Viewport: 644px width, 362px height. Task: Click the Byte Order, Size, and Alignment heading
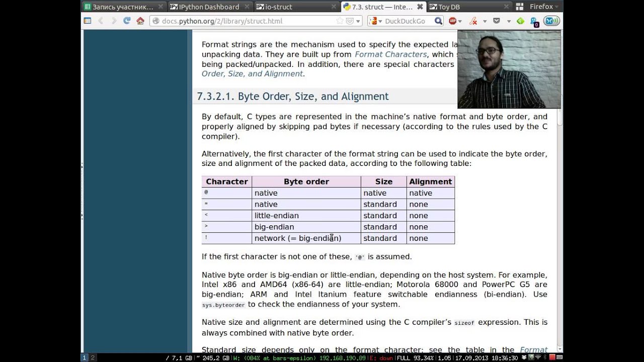[x=293, y=97]
